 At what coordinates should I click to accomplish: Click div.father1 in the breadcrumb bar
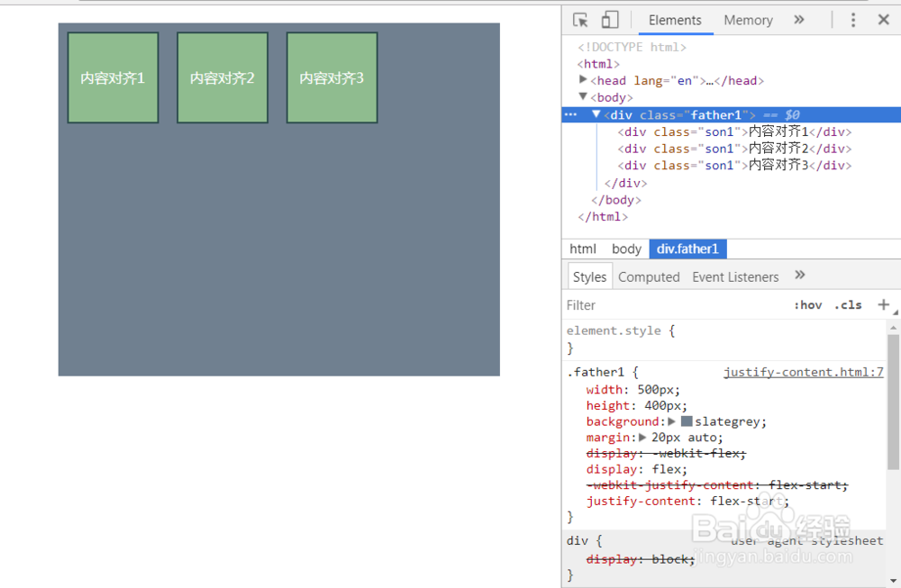pos(687,249)
